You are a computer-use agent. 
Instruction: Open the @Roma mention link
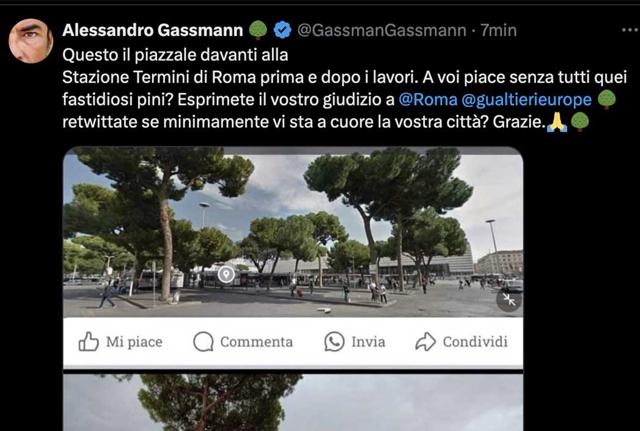click(x=428, y=100)
